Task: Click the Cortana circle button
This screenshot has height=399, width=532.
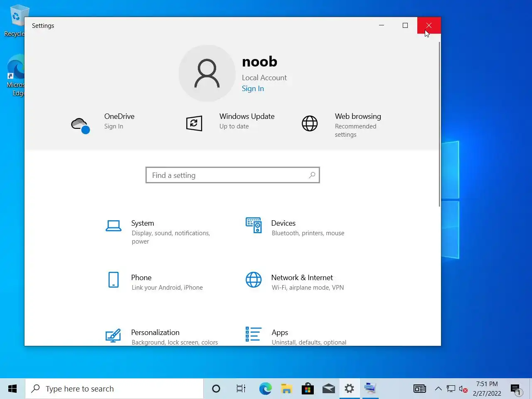Action: pos(216,389)
